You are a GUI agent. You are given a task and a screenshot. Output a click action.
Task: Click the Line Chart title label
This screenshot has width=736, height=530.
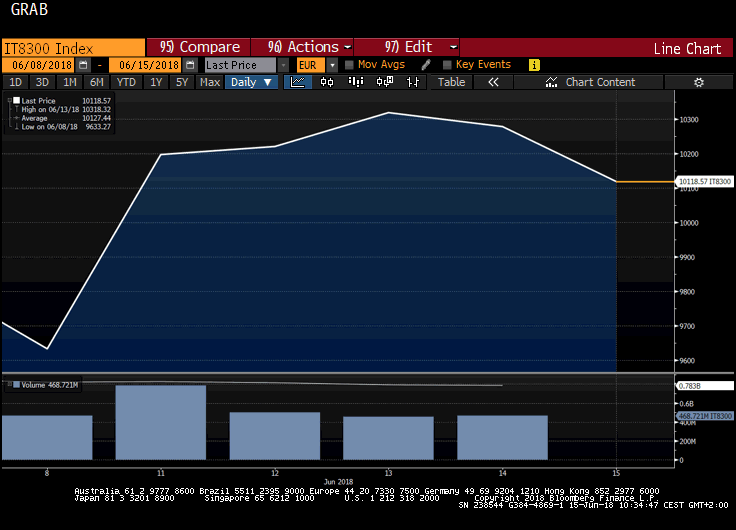click(687, 48)
